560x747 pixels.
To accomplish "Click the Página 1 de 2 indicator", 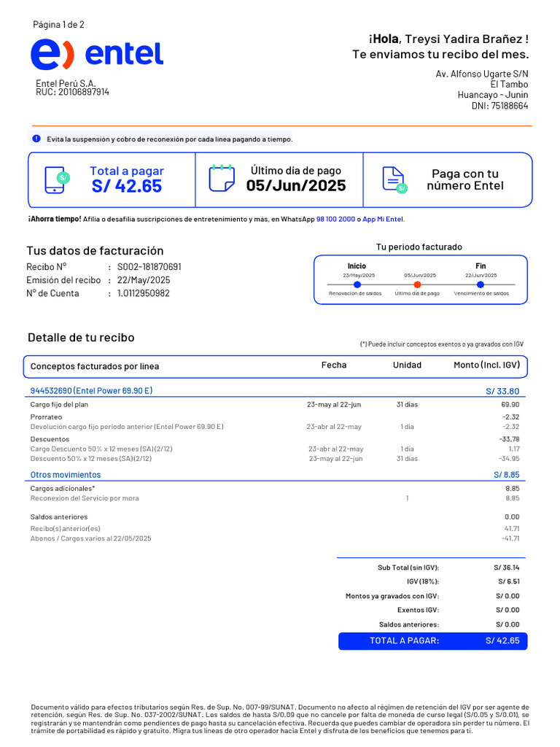I will pyautogui.click(x=58, y=24).
